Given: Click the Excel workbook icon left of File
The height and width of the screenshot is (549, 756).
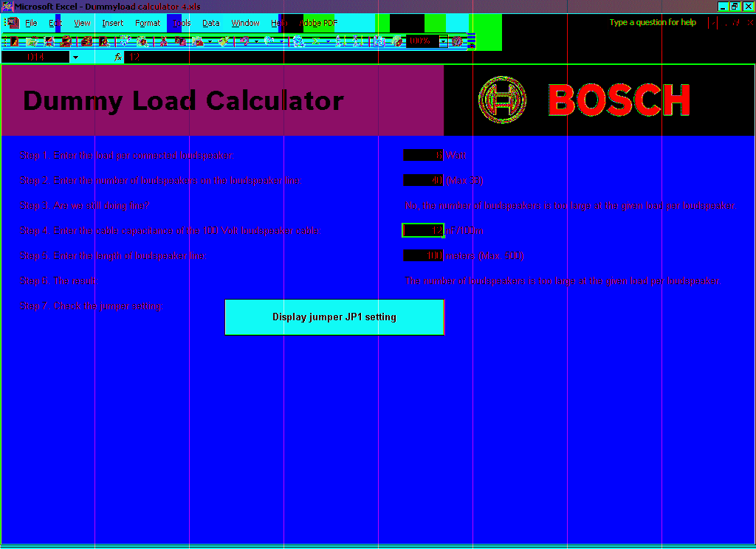Looking at the screenshot, I should tap(13, 23).
